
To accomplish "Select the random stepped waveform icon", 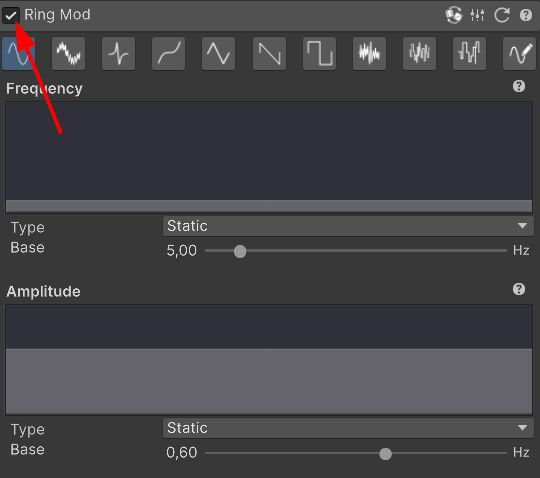I will 469,54.
